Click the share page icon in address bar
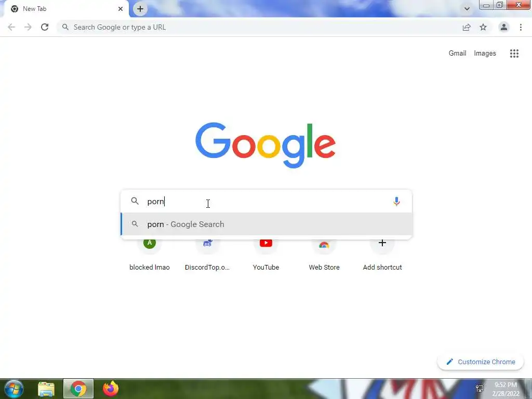Screen dimensions: 532x399 pos(467,27)
